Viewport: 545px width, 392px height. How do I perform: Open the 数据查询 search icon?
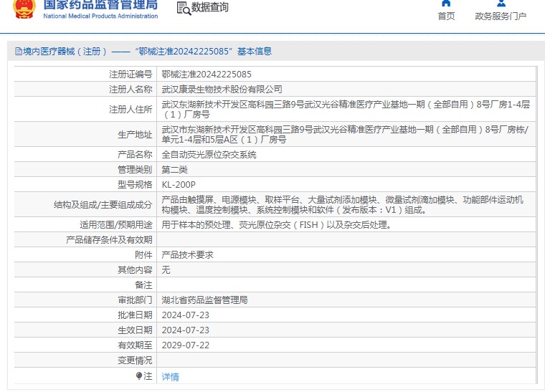click(184, 9)
